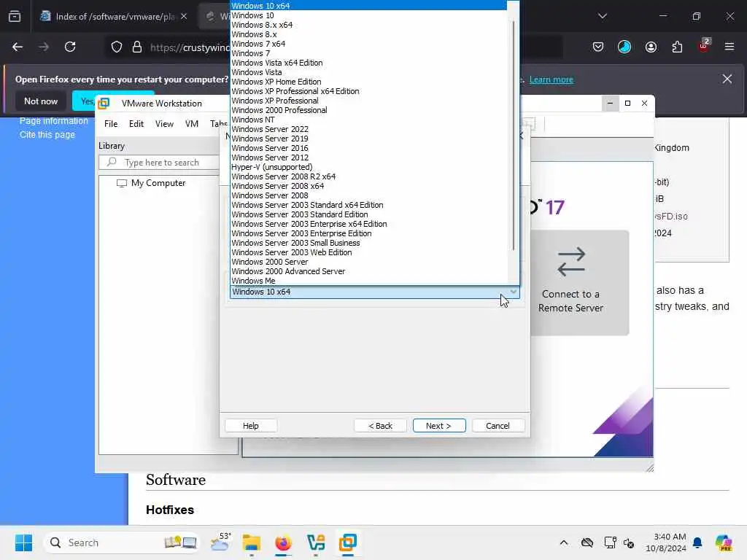Image resolution: width=747 pixels, height=560 pixels.
Task: Go back with the Back button
Action: tap(380, 426)
